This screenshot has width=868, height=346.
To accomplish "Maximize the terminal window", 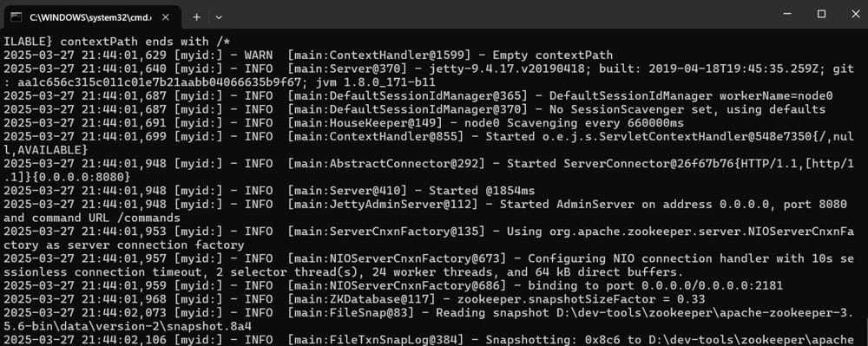I will 821,15.
